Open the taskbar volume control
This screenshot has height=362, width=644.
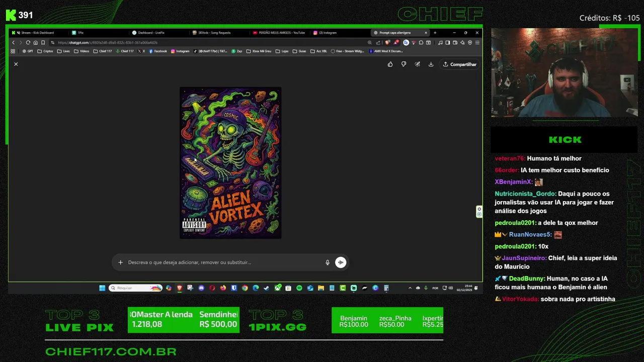(450, 288)
